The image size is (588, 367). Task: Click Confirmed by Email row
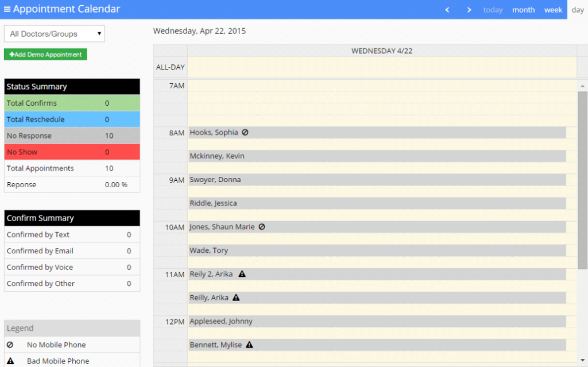click(x=72, y=250)
